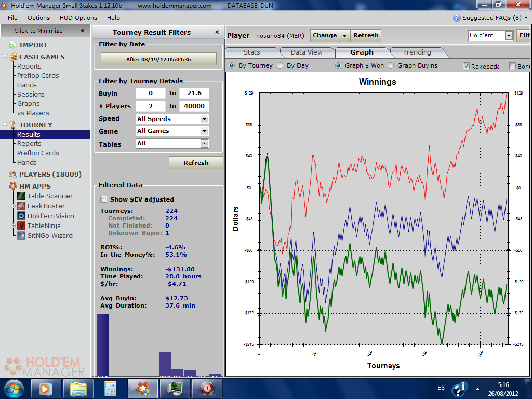Click the minimum Buyin input field

(151, 94)
